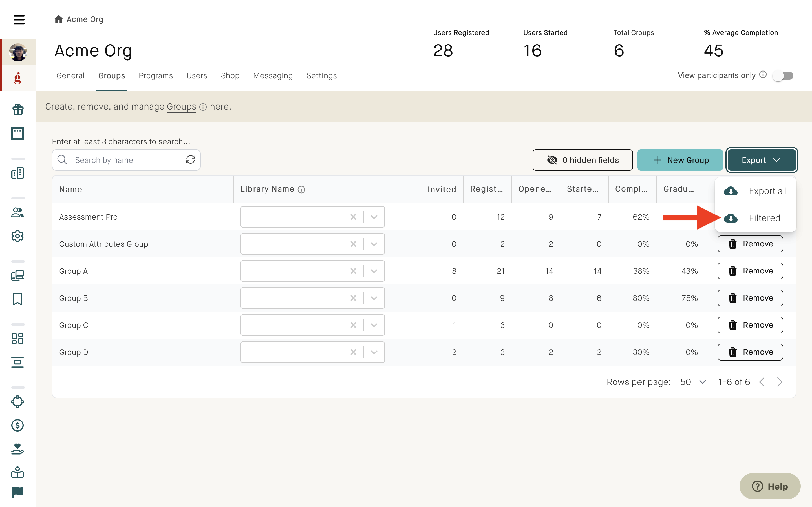Click the dollar coin sidebar icon
Viewport: 812px width, 507px height.
tap(18, 425)
